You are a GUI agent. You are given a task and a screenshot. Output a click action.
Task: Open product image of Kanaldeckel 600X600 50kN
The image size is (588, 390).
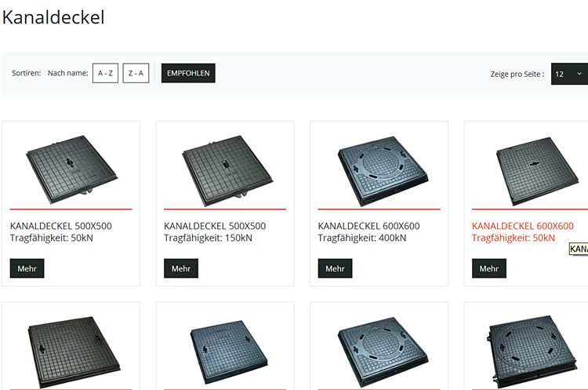point(537,171)
